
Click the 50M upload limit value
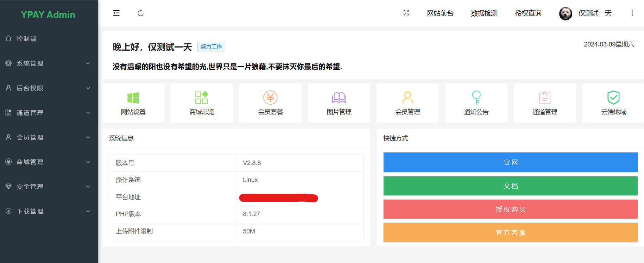[x=249, y=231]
